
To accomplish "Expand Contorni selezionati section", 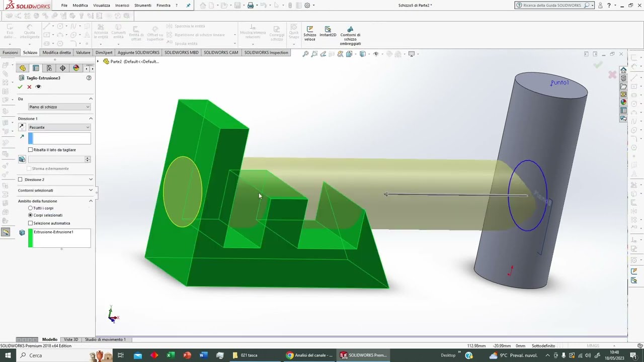I will pos(91,190).
